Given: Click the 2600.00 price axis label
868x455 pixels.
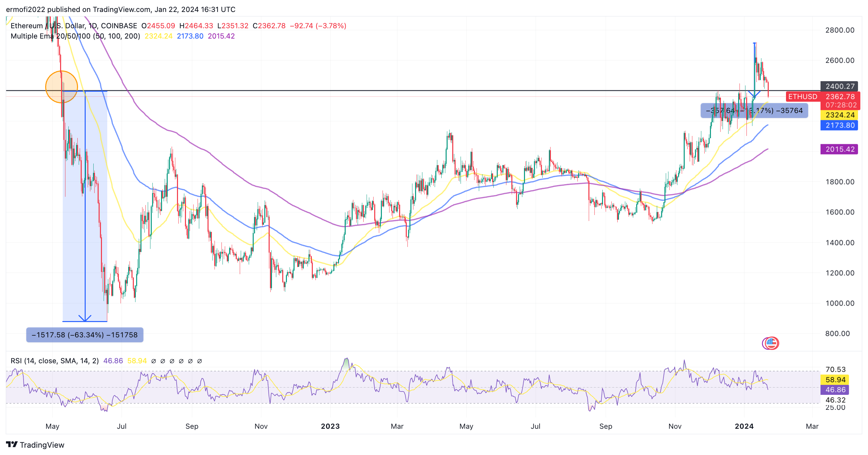Looking at the screenshot, I should (x=840, y=60).
